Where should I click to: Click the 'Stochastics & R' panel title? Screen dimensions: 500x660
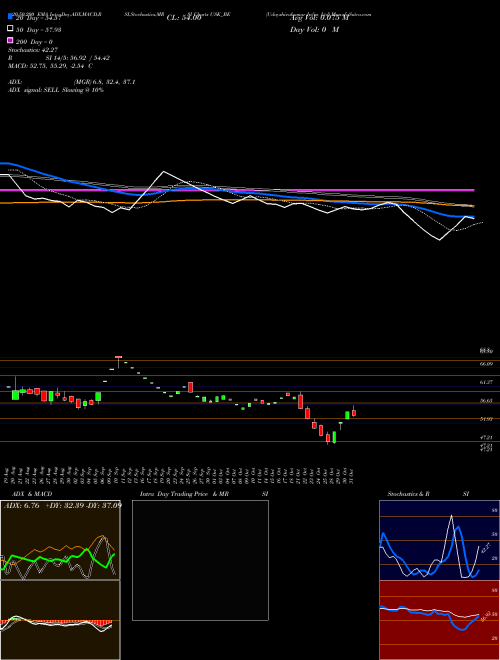(x=409, y=494)
